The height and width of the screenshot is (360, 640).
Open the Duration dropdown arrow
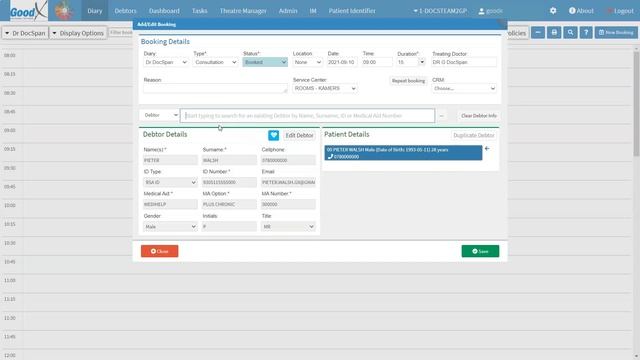[422, 62]
